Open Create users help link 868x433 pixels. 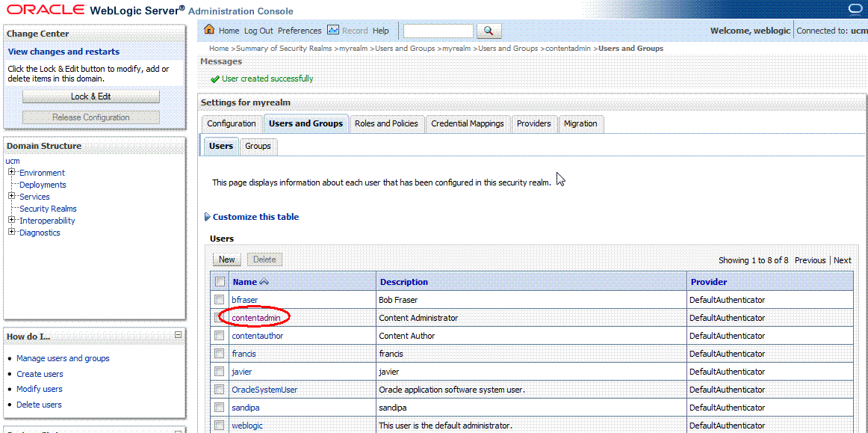[40, 374]
